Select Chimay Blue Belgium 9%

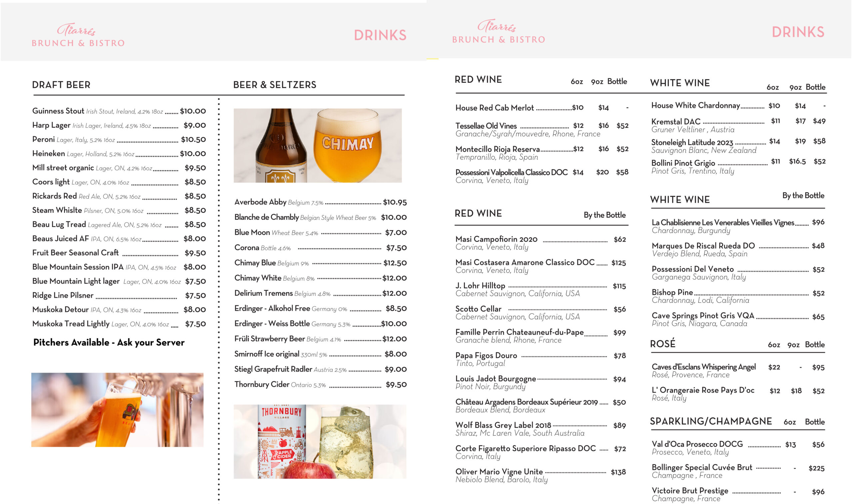320,263
